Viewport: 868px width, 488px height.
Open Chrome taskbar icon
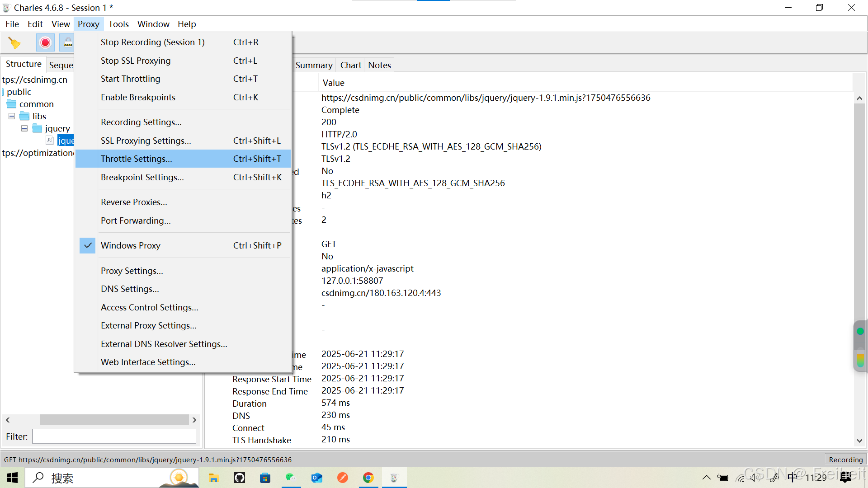tap(368, 478)
